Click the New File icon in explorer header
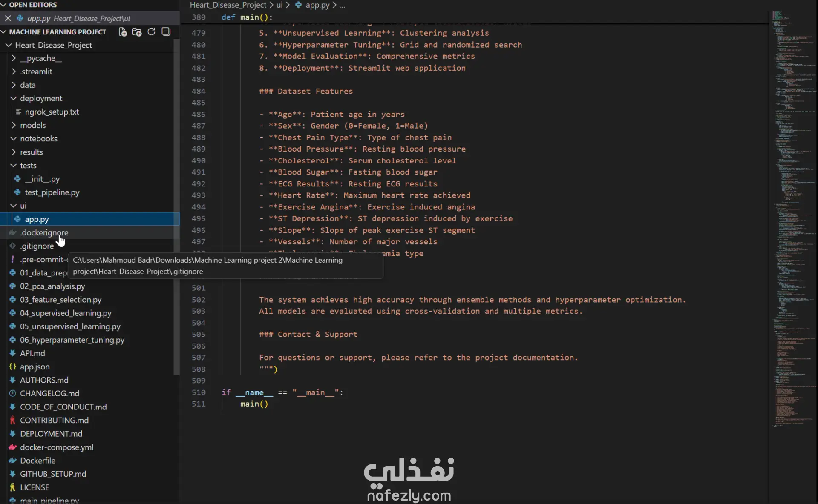 click(x=123, y=32)
